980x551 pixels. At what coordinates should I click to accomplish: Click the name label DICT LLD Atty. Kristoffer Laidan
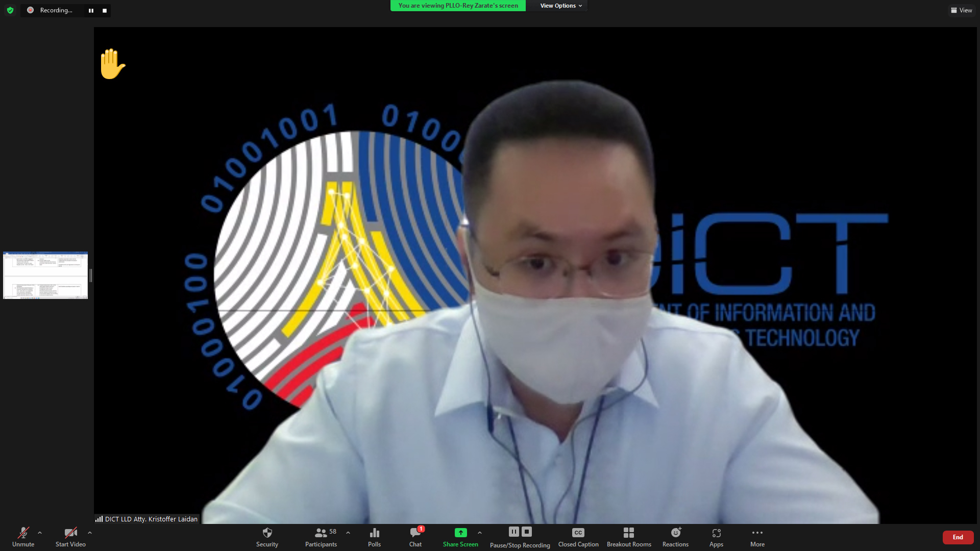[151, 519]
